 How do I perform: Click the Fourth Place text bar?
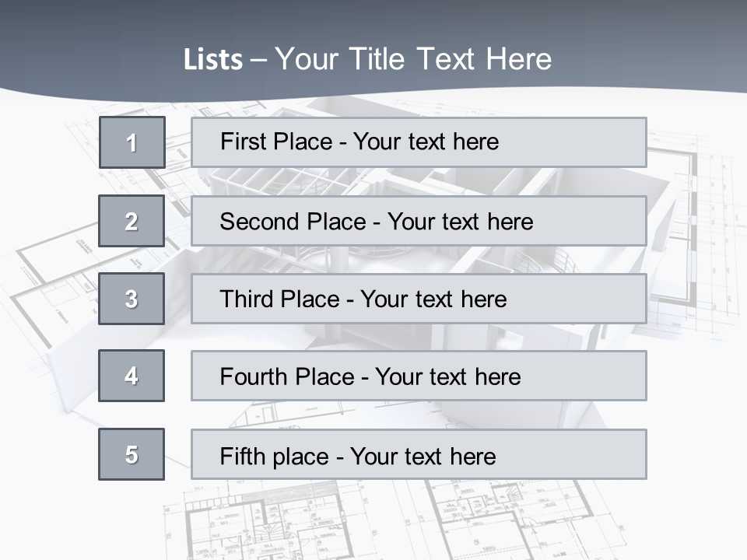pos(419,376)
